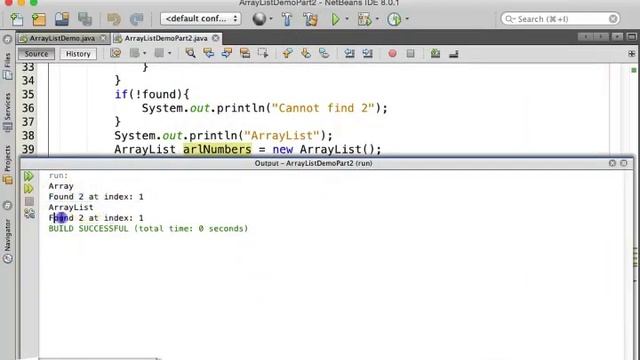Switch to Source view

[36, 54]
